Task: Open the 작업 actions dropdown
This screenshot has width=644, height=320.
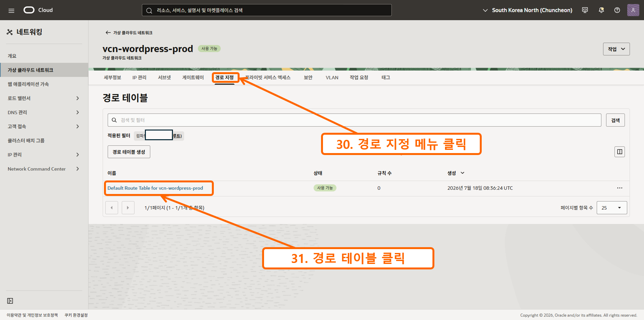Action: (616, 49)
